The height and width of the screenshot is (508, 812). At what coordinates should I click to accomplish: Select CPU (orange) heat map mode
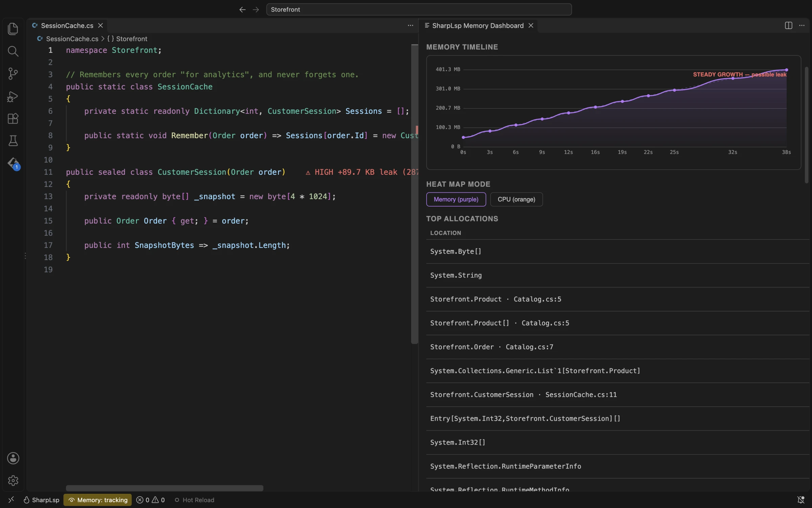point(516,199)
